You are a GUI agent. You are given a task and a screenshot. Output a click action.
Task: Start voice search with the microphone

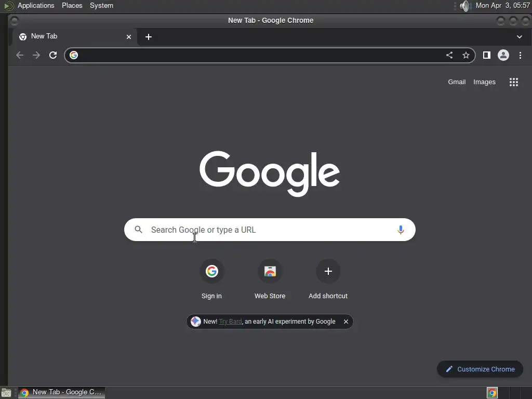point(401,230)
